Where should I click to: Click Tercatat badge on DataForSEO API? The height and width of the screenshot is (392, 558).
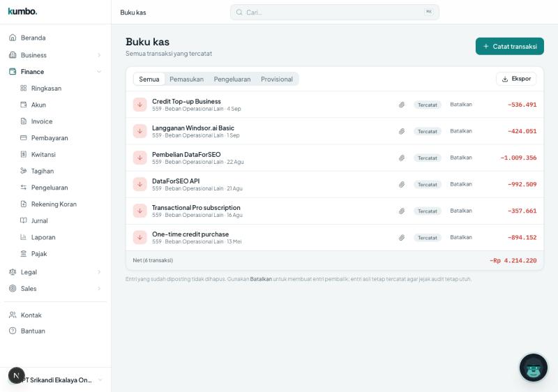[x=428, y=185]
